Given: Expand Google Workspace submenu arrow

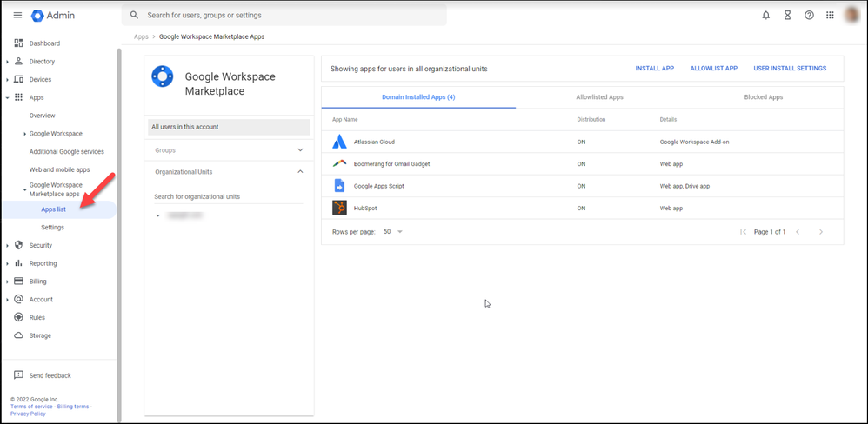Looking at the screenshot, I should coord(25,134).
